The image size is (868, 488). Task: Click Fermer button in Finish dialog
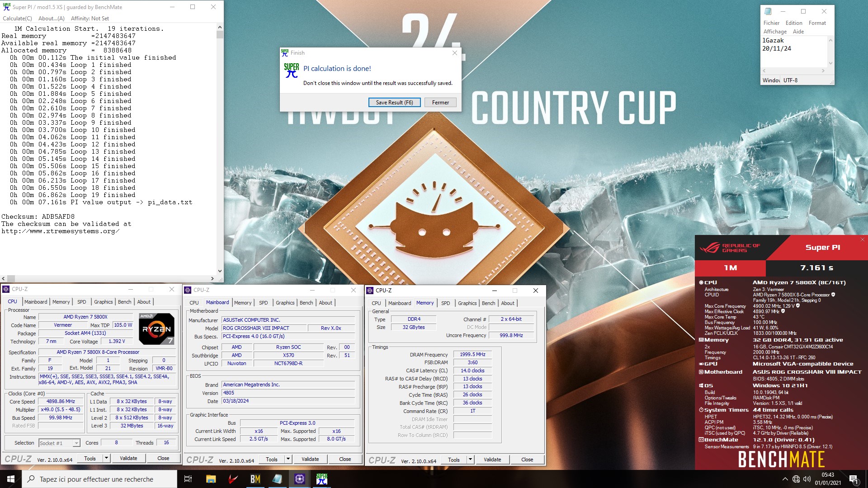(x=440, y=103)
